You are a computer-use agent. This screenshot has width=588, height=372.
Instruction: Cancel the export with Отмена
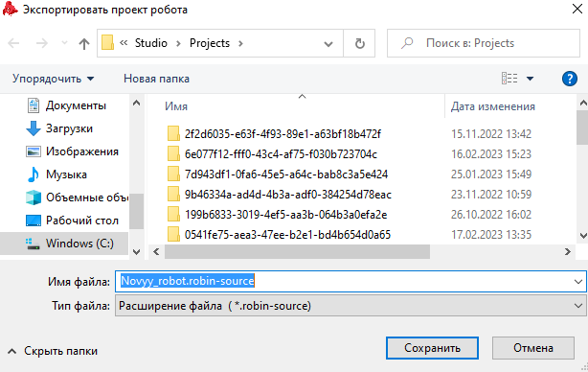point(532,348)
